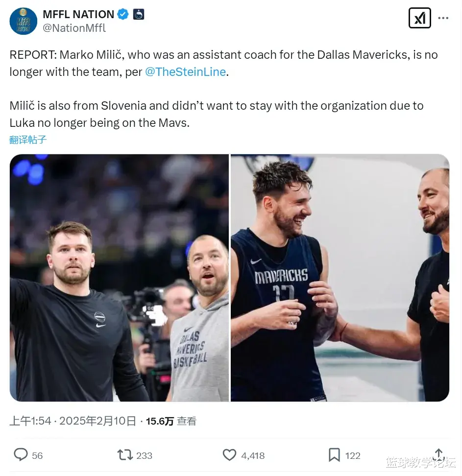Click the blue verified checkmark badge

(x=122, y=14)
